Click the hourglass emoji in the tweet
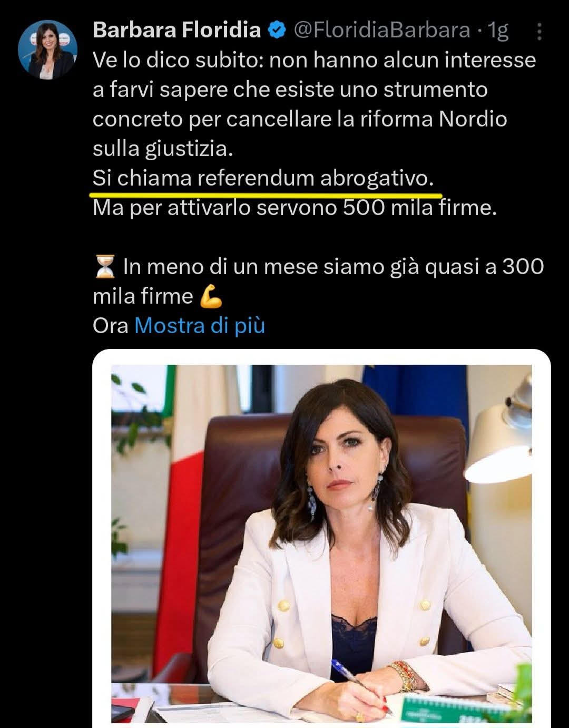The image size is (569, 728). click(x=105, y=267)
